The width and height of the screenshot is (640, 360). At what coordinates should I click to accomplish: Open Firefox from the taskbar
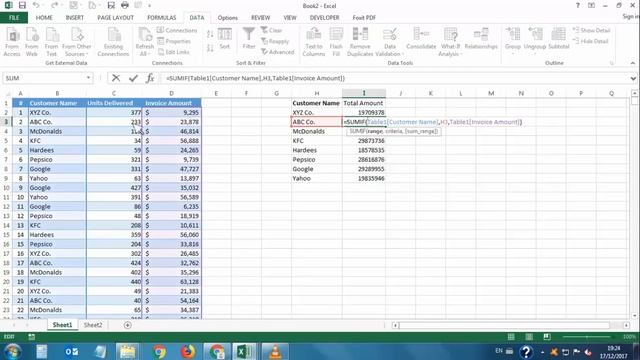pyautogui.click(x=188, y=351)
